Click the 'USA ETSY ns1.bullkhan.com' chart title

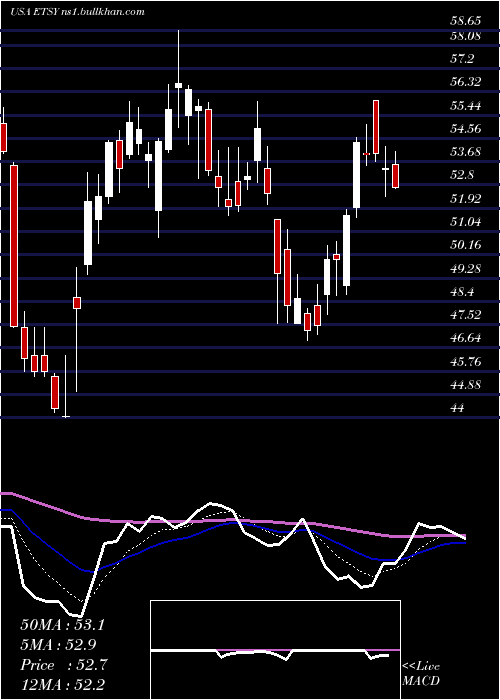[x=77, y=12]
